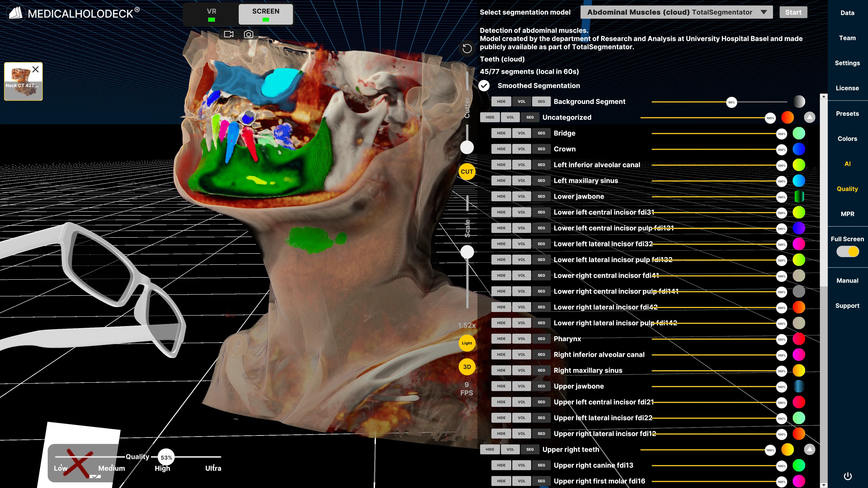
Task: Open the segmentation model dropdown
Action: pos(677,12)
